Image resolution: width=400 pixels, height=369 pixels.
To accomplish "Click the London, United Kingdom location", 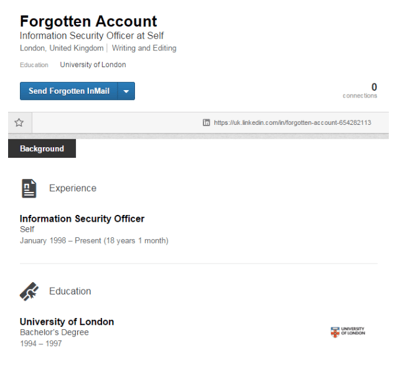I will click(62, 48).
